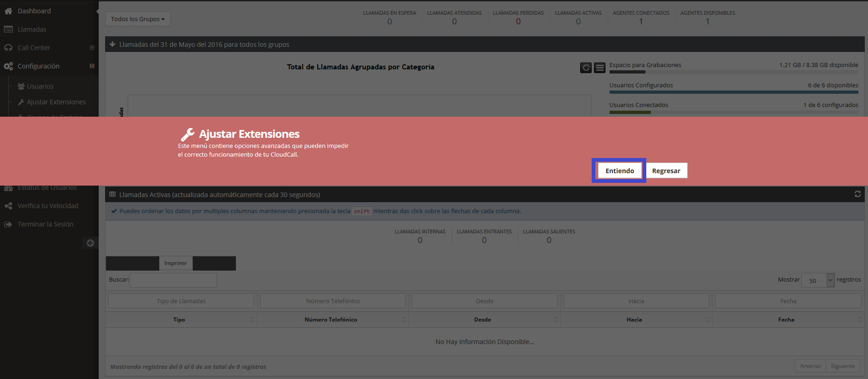
Task: Sort by the Hacia column arrows
Action: [x=707, y=319]
